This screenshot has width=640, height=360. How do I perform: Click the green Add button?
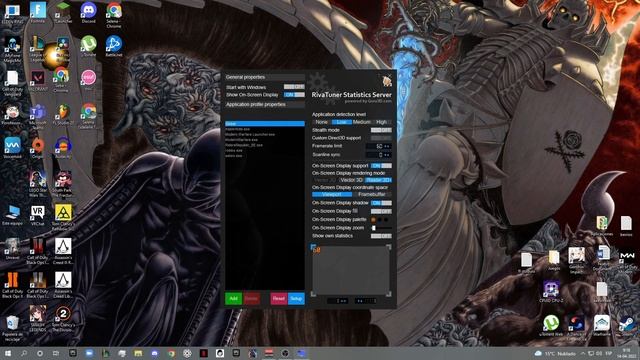coord(233,298)
